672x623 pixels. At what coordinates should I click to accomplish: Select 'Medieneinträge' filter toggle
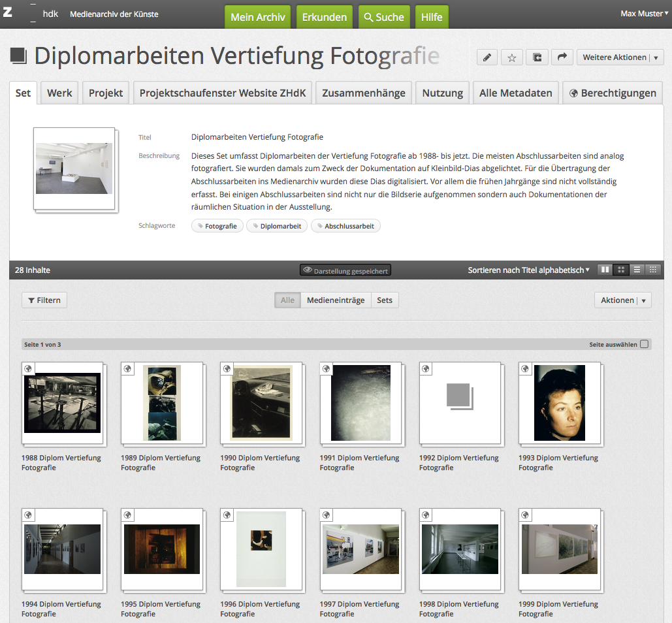tap(336, 300)
